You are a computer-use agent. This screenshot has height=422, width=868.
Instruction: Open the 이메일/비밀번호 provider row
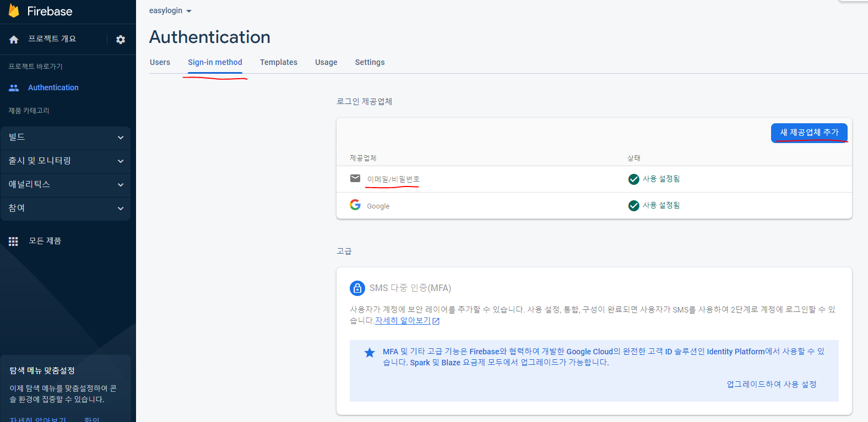pos(594,179)
